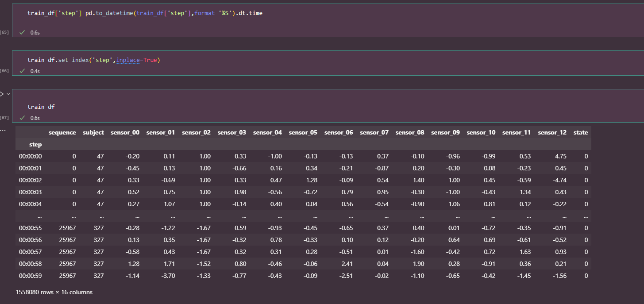Click the -4.74 value under sensor_12
Viewport: 644px width, 304px height.
[559, 180]
